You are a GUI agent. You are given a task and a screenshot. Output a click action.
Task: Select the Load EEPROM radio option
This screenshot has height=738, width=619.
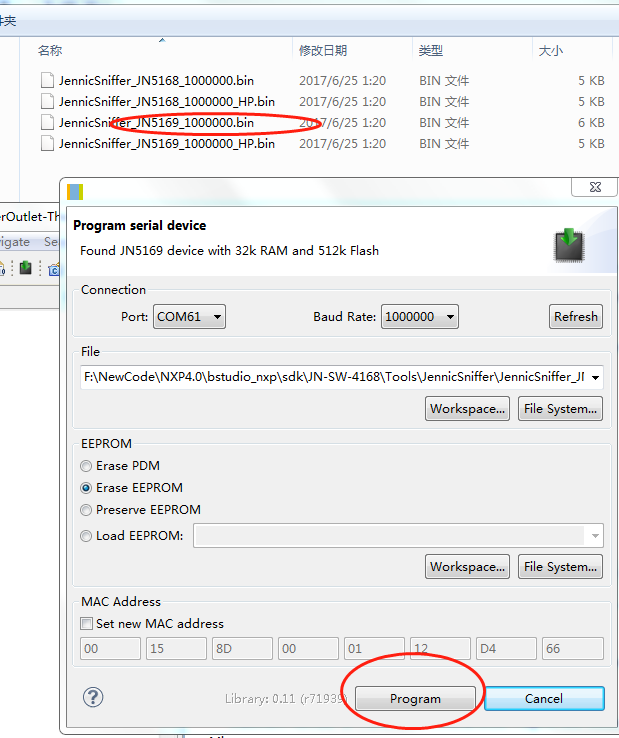[86, 536]
